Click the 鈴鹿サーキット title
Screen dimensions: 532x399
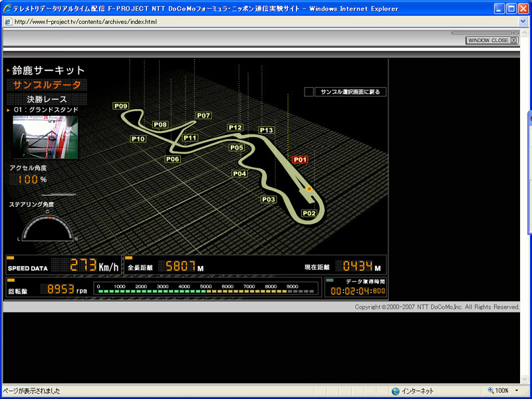[48, 70]
